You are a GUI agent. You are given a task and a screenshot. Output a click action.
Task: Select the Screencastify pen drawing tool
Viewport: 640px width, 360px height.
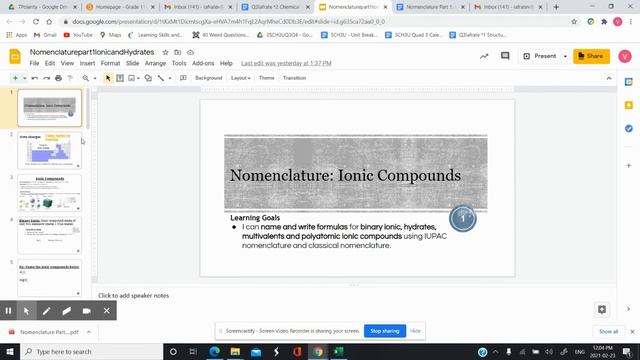click(47, 311)
